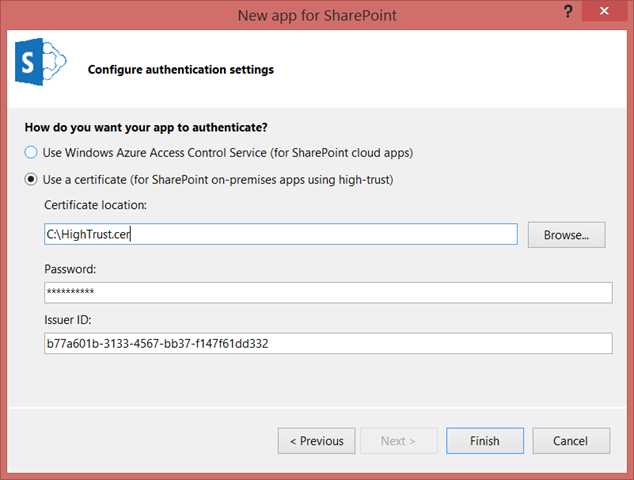Screen dimensions: 634x480
Task: Click the 'Configure authentication settings' heading
Action: [181, 70]
